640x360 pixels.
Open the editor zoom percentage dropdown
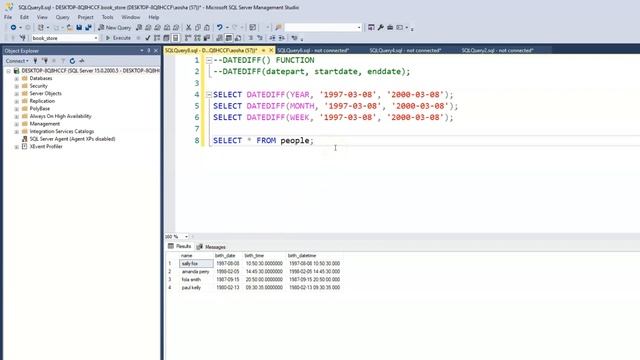(x=186, y=237)
